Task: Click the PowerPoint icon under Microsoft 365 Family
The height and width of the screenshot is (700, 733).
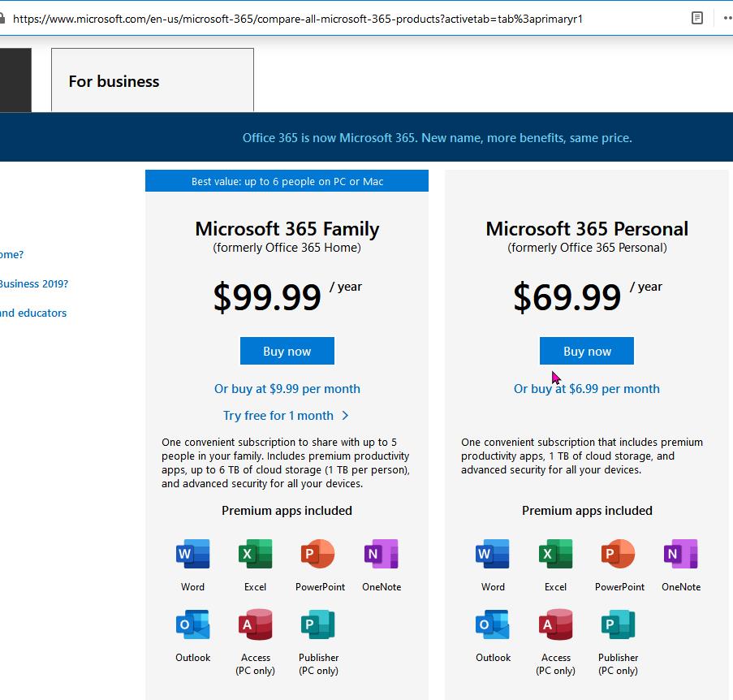Action: [318, 554]
